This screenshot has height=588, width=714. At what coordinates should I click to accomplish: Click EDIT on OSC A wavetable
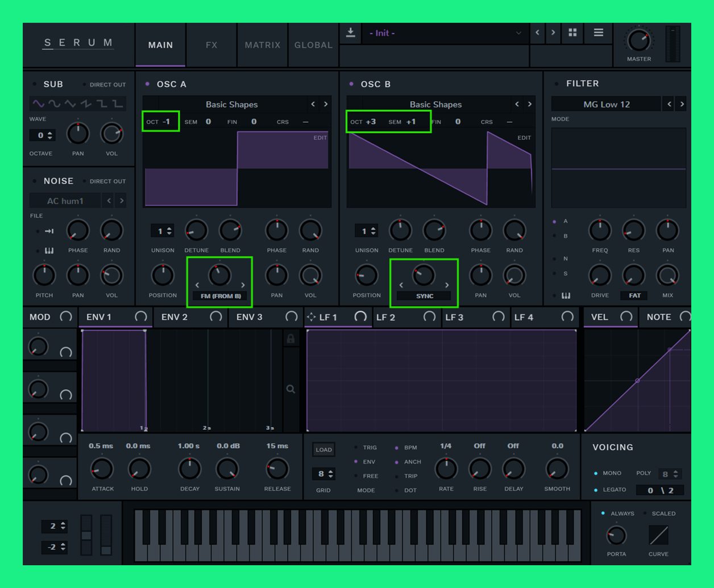pyautogui.click(x=320, y=138)
